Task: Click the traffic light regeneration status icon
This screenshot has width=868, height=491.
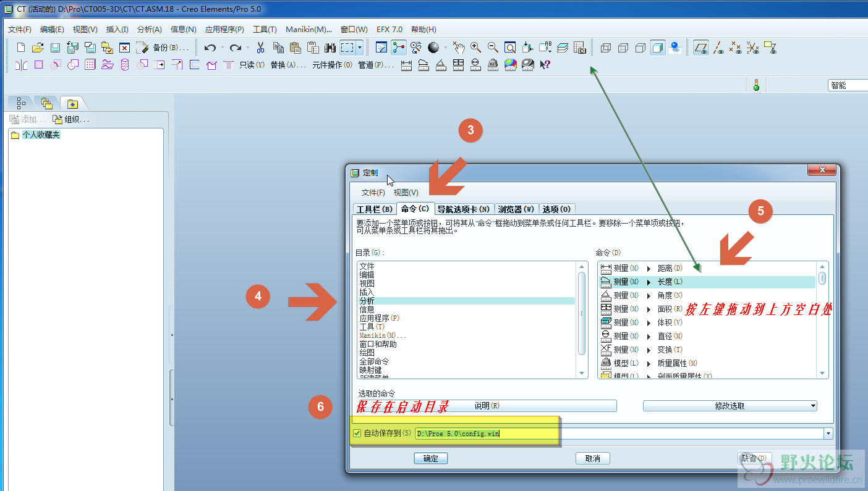Action: [x=756, y=85]
